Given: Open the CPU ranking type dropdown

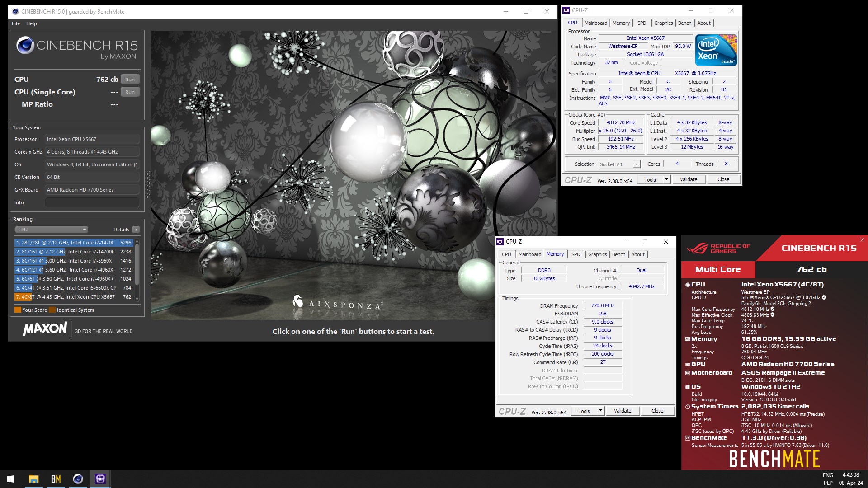Looking at the screenshot, I should click(x=52, y=230).
